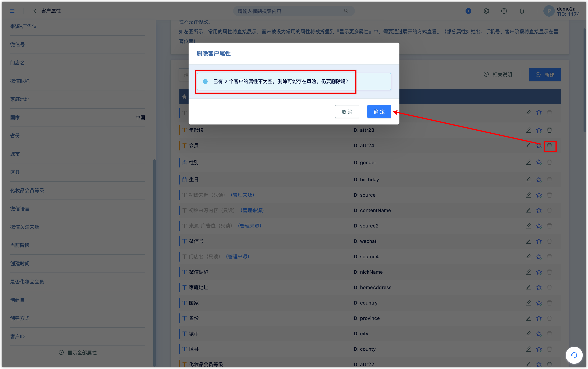Select 国家 field showing 中国

pos(77,117)
